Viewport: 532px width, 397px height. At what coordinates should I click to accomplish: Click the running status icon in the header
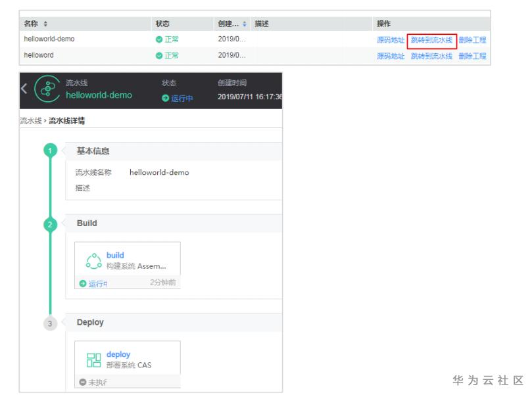pyautogui.click(x=165, y=99)
